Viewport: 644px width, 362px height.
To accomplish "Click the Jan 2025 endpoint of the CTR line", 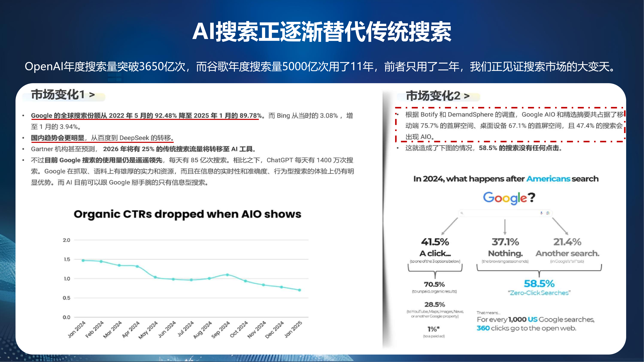I will [x=300, y=290].
